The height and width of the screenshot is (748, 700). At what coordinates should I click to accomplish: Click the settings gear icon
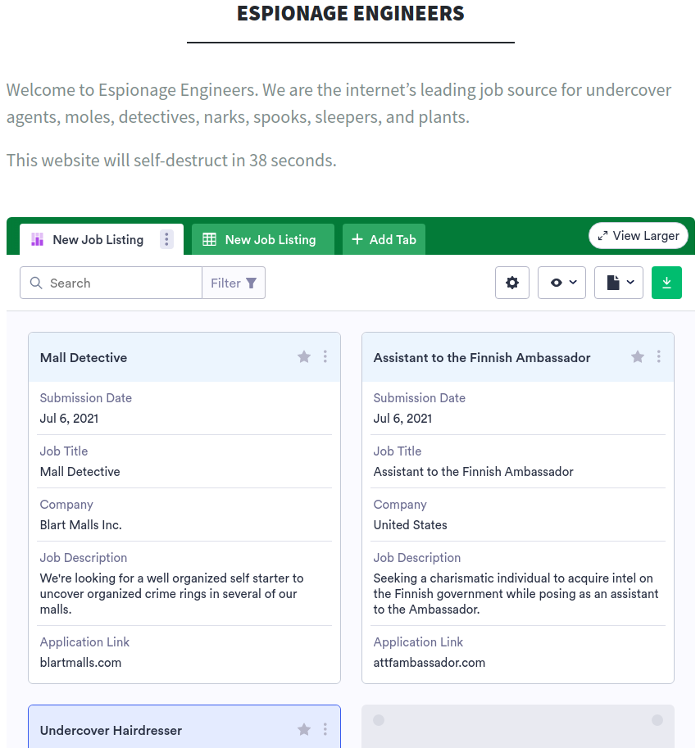(512, 283)
